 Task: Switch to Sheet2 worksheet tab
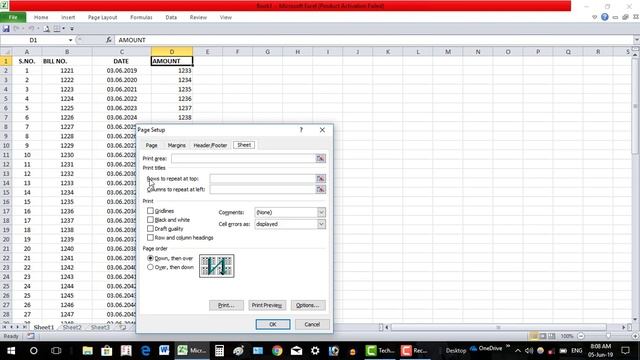[72, 327]
